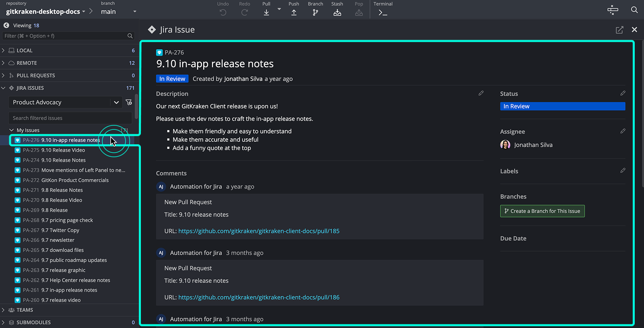Click the Viewing 18 label
This screenshot has width=644, height=328.
tap(26, 25)
